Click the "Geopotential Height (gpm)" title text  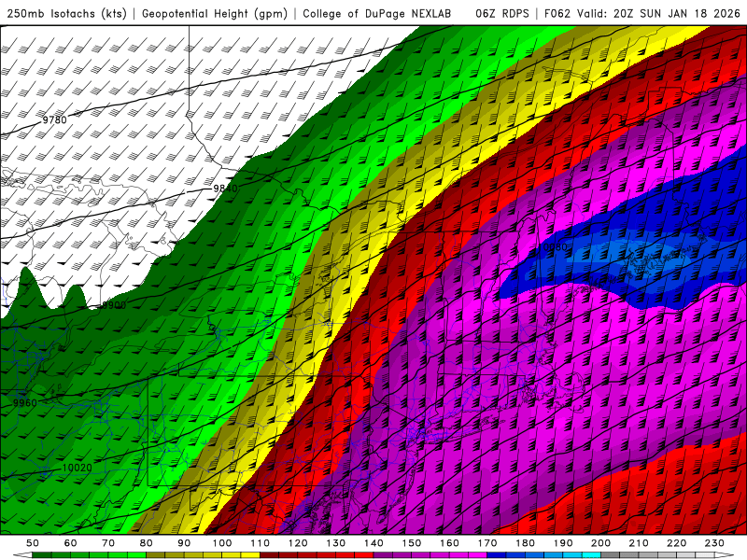(x=215, y=14)
